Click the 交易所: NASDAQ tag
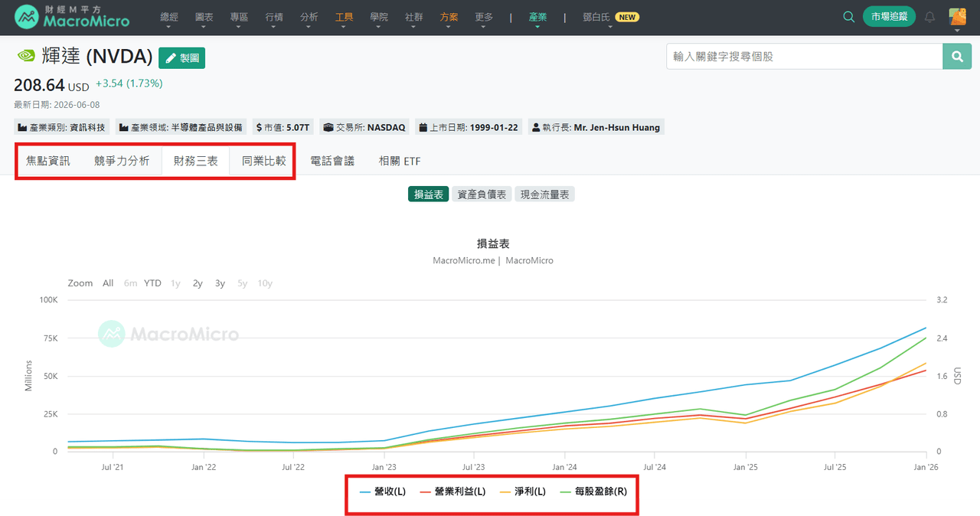Viewport: 980px width, 516px height. 366,127
